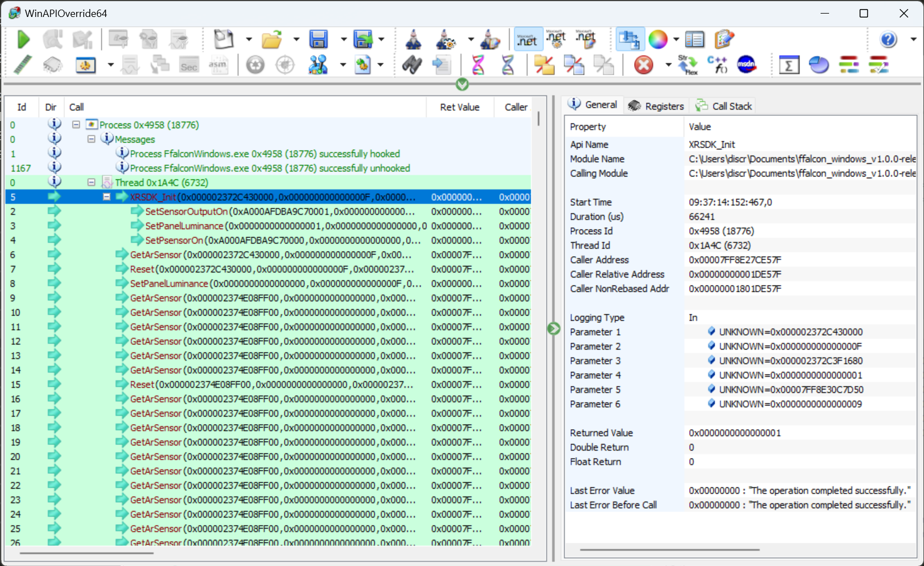Open the Str Hex converter tool
Image resolution: width=924 pixels, height=566 pixels.
[x=688, y=65]
